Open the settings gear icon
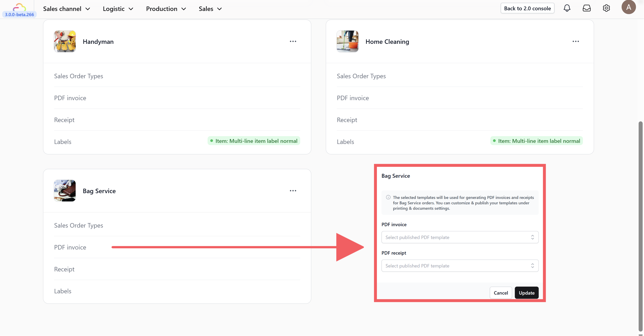The width and height of the screenshot is (644, 336). coord(606,8)
